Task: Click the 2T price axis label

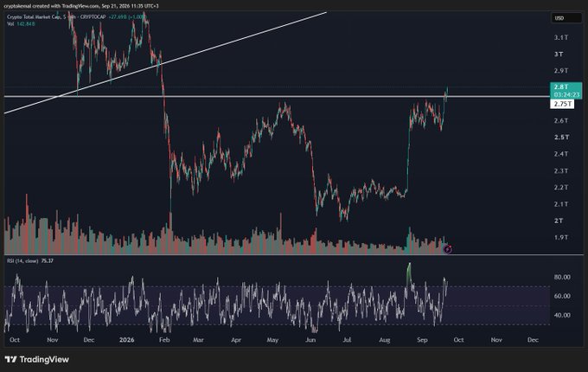Action: click(559, 221)
